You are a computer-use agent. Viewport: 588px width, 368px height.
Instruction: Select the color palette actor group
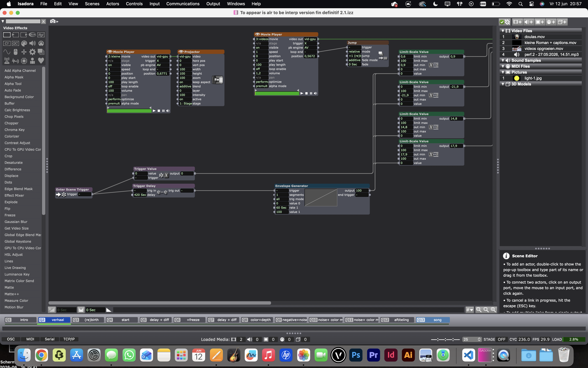(x=24, y=43)
